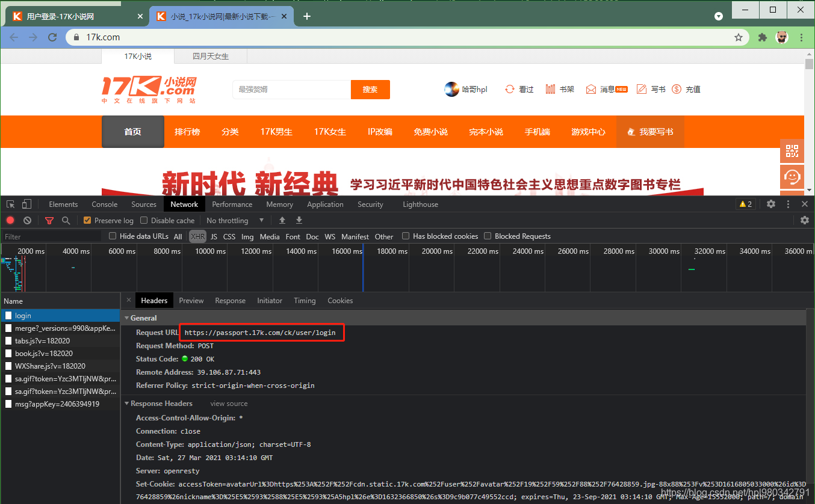The image size is (815, 504).
Task: Click the network Filter text field
Action: 53,236
